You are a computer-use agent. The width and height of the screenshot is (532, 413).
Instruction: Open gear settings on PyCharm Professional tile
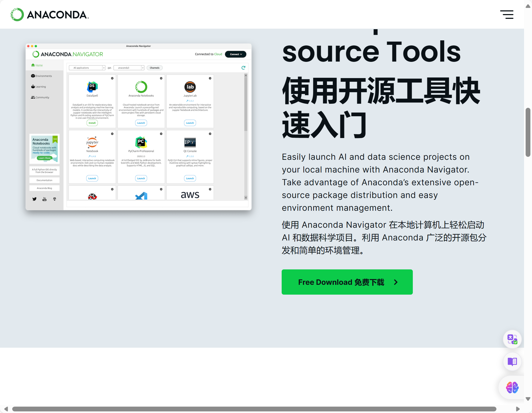pyautogui.click(x=161, y=134)
